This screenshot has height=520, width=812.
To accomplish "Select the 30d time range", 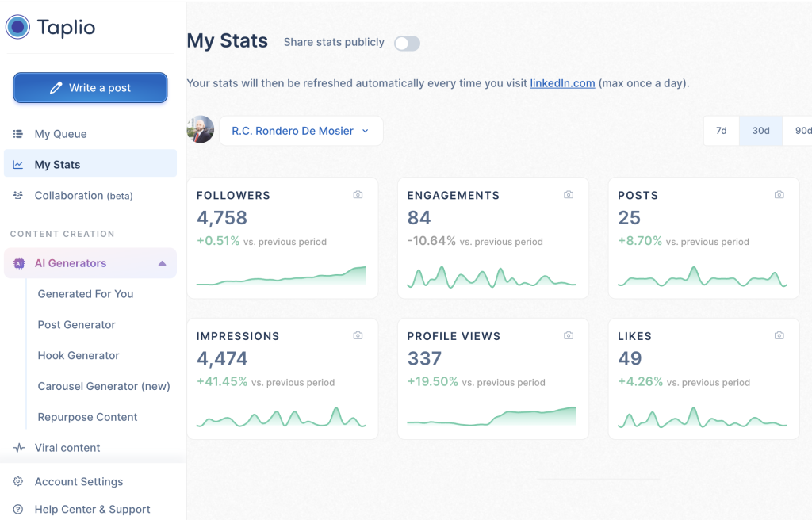I will point(760,131).
